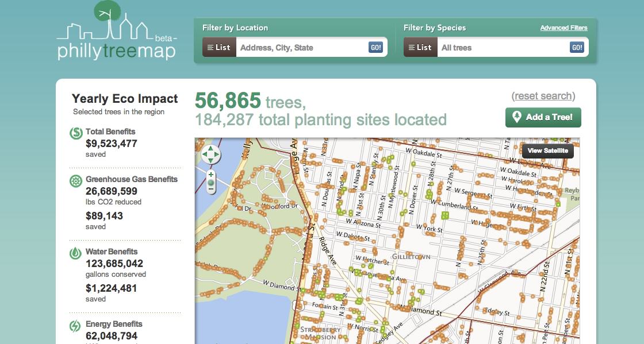Click the Add a Tree! button

(x=543, y=117)
